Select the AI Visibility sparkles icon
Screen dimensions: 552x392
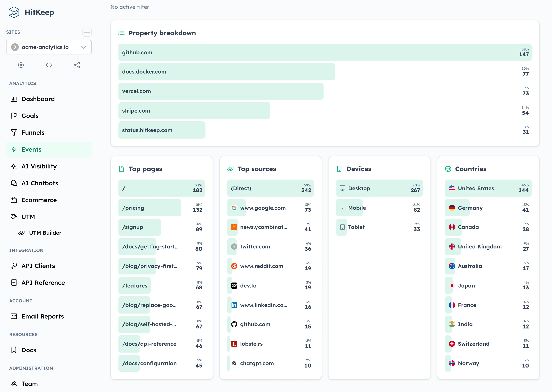tap(14, 166)
